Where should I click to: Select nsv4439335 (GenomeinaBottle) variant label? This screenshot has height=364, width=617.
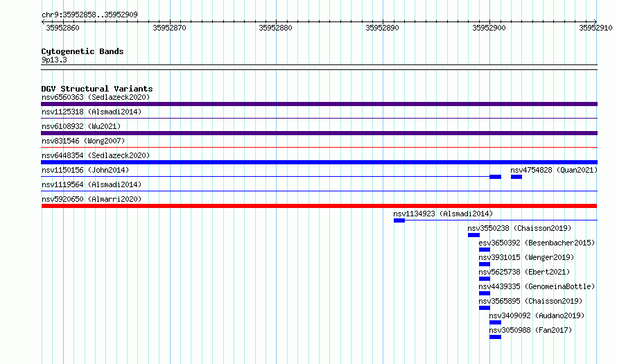537,286
